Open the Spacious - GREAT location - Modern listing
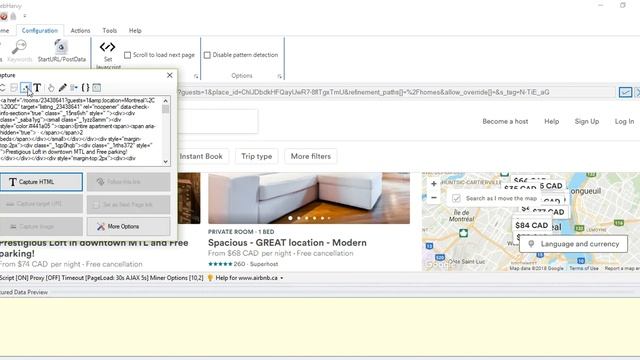The image size is (640, 360). pyautogui.click(x=287, y=242)
